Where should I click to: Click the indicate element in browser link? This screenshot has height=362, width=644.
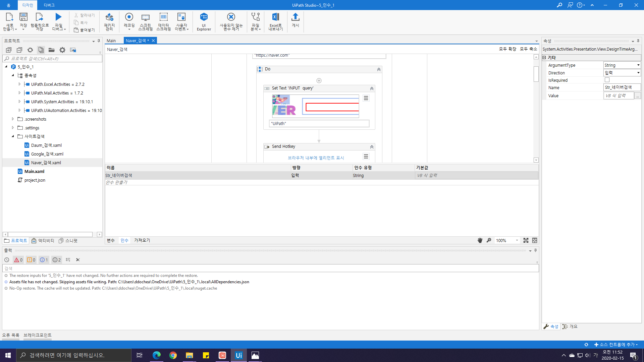pos(316,158)
